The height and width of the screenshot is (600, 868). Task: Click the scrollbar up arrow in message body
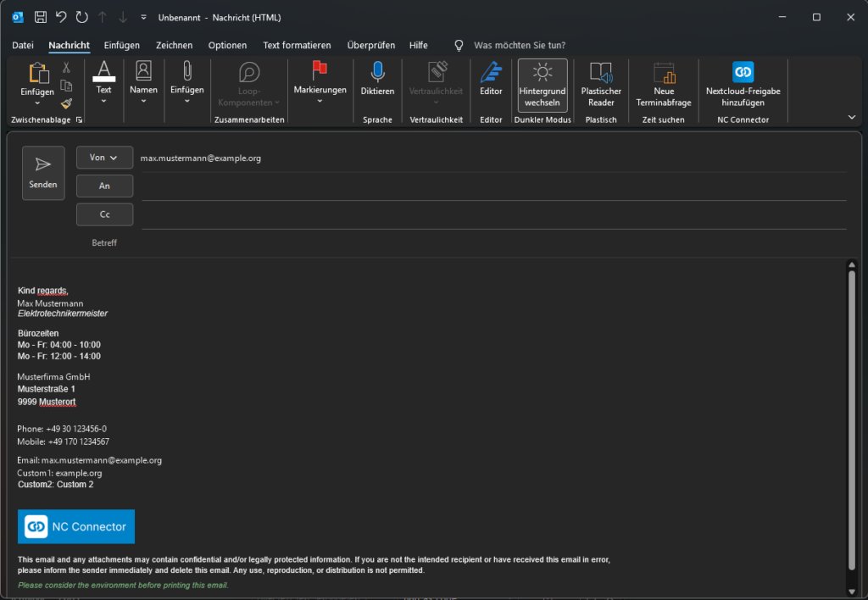(x=852, y=264)
